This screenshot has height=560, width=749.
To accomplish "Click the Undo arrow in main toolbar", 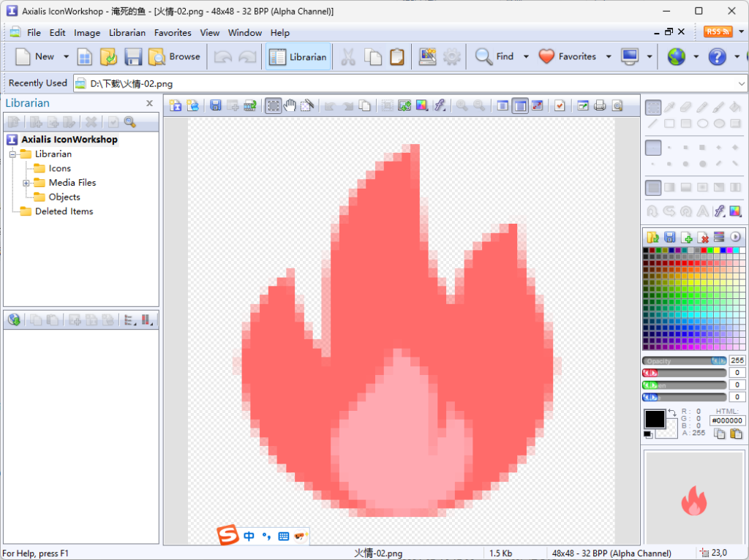I will 222,57.
